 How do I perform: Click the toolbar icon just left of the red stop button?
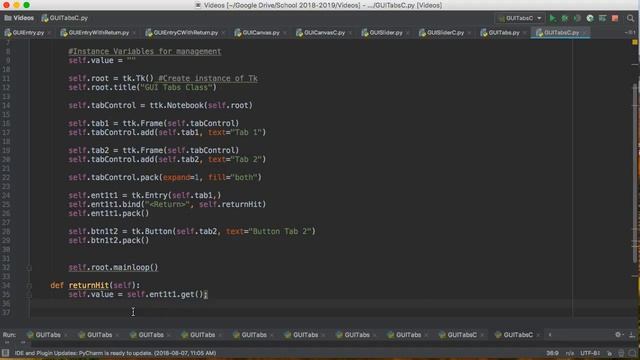click(x=602, y=18)
